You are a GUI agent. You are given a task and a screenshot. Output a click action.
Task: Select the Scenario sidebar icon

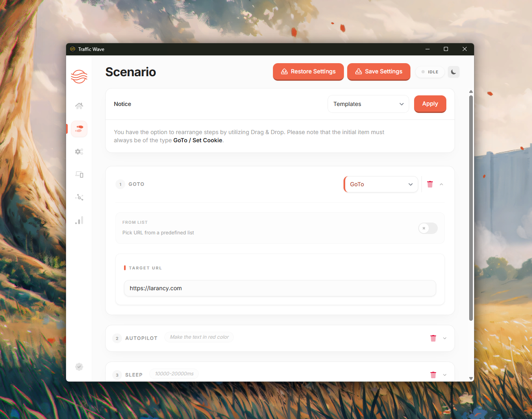pos(79,129)
